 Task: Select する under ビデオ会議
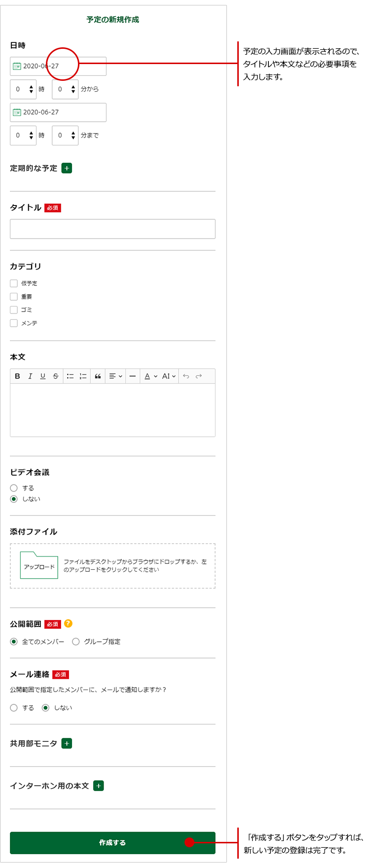point(14,488)
